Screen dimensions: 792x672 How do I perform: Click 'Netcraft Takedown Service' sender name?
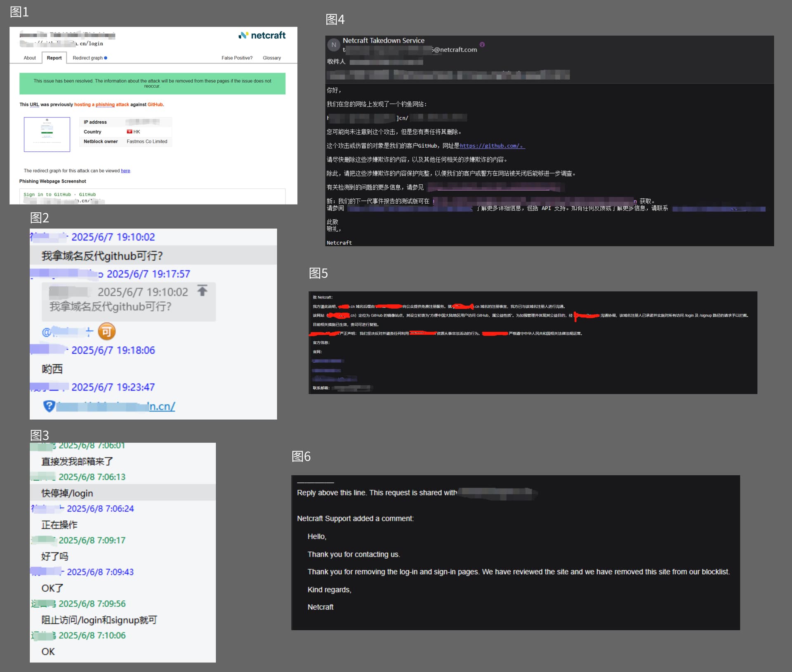tap(384, 40)
